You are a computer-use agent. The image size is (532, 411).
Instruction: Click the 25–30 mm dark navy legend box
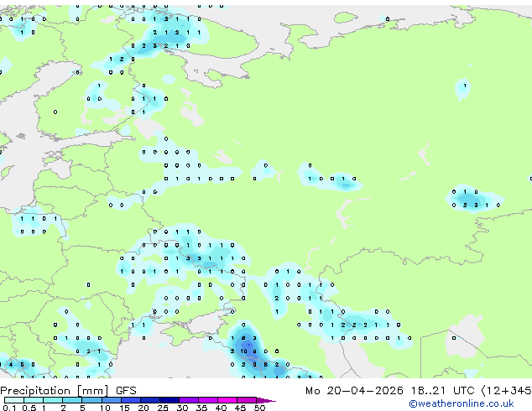pos(169,400)
